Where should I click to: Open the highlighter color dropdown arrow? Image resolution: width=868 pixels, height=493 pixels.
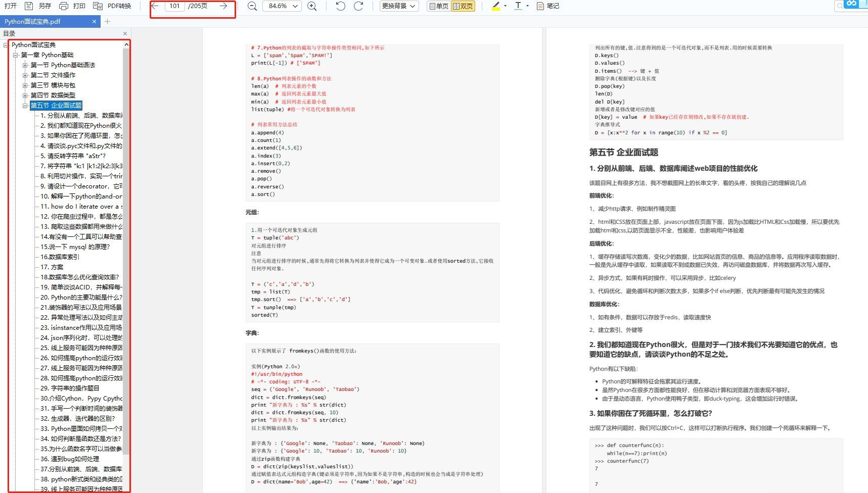[x=505, y=6]
